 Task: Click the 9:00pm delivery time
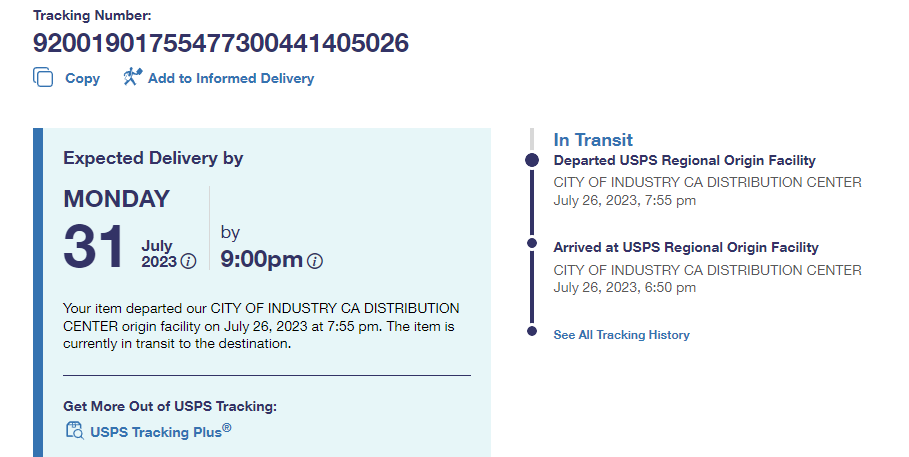261,260
